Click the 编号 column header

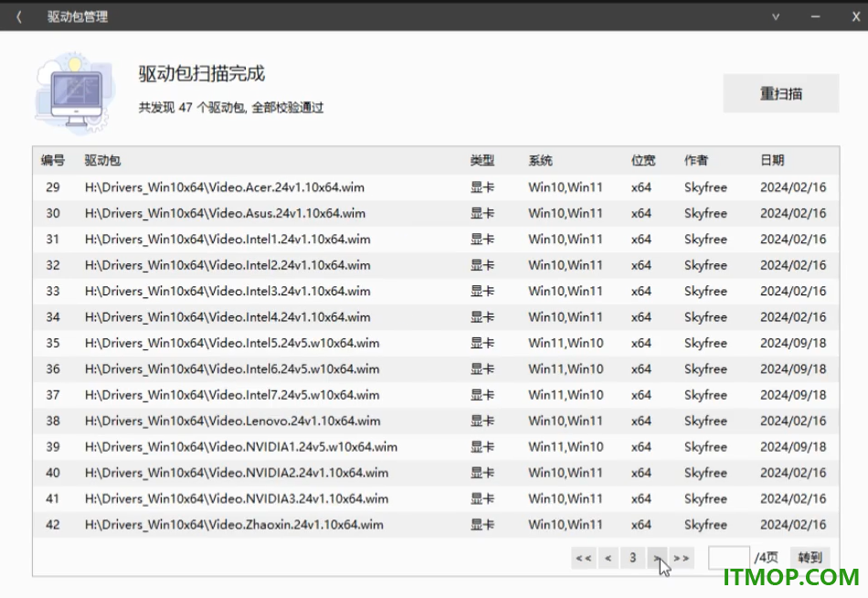53,161
